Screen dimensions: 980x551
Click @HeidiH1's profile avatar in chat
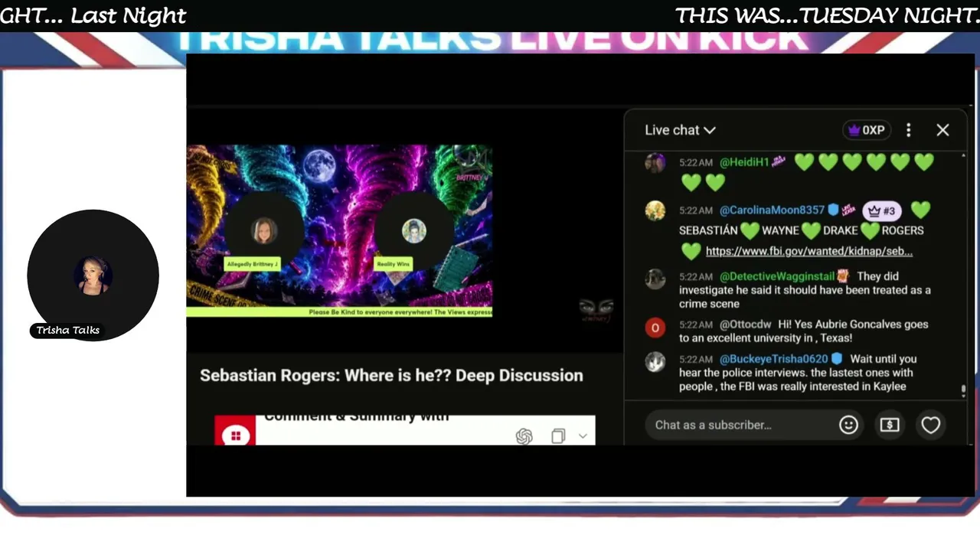[x=655, y=163]
